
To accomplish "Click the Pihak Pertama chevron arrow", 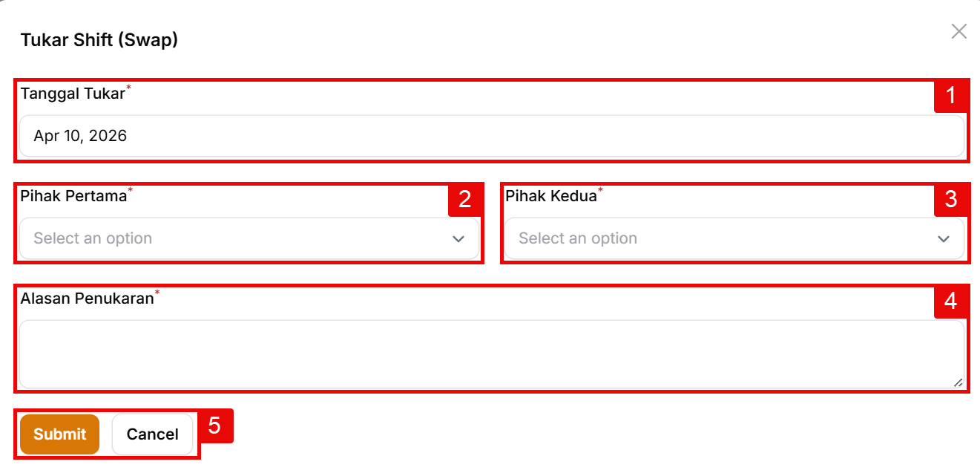I will (x=458, y=239).
